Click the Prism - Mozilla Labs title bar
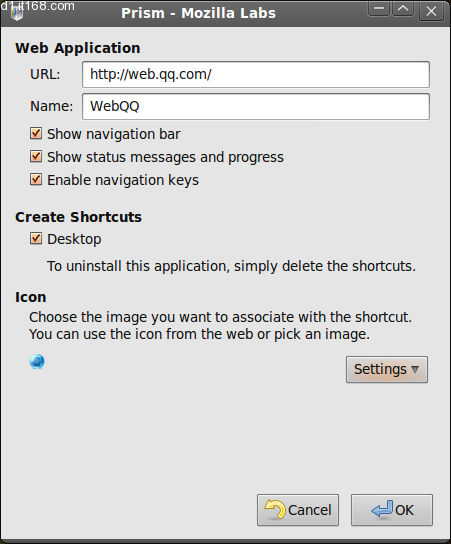 (198, 13)
